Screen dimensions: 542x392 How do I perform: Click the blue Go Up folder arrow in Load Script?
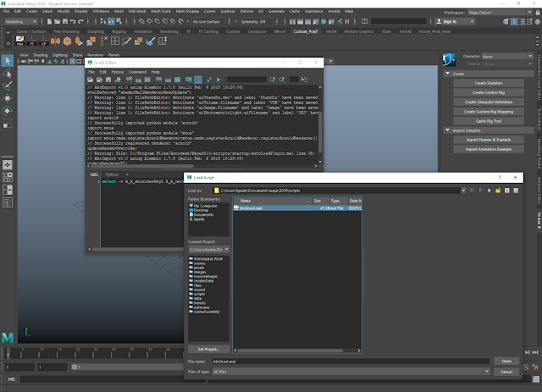point(489,190)
